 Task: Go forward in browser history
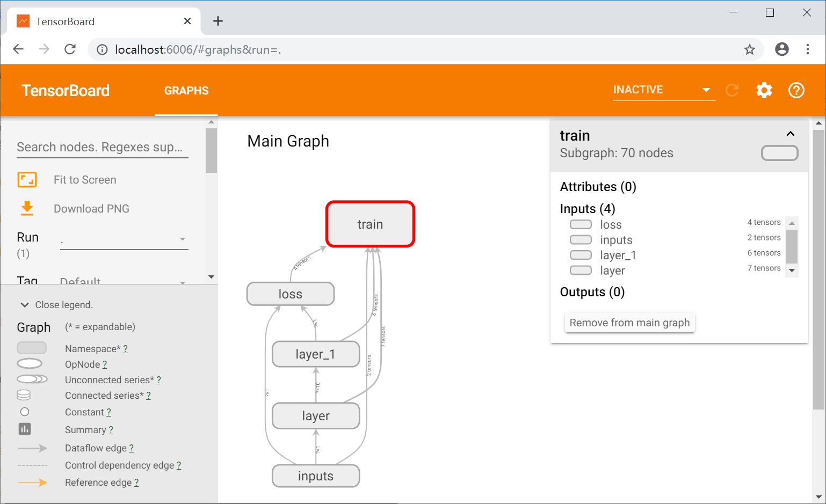(44, 49)
